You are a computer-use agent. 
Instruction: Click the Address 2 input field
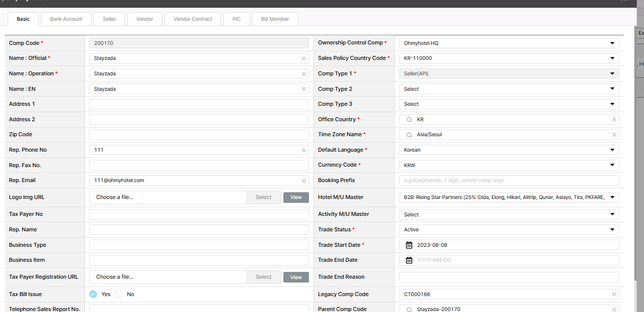coord(199,119)
